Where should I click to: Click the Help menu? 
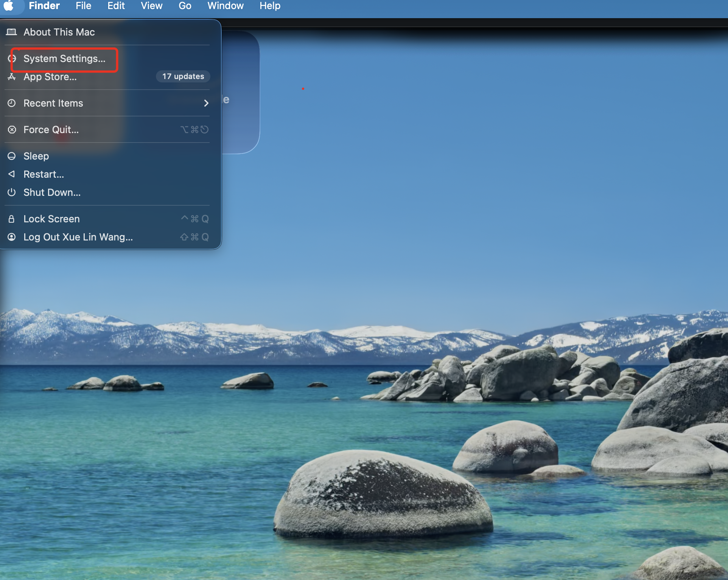tap(270, 6)
